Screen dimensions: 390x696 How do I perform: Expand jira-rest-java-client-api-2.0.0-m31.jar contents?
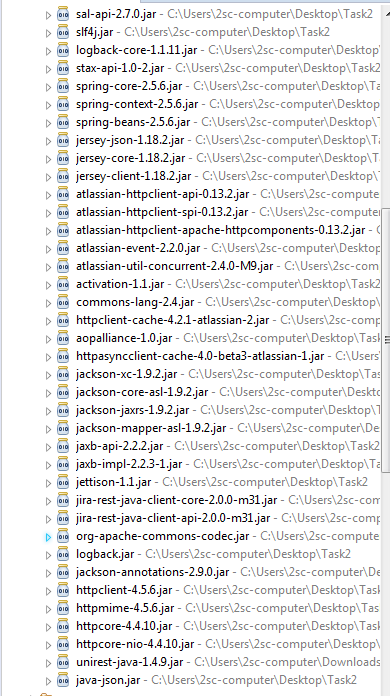coord(48,519)
